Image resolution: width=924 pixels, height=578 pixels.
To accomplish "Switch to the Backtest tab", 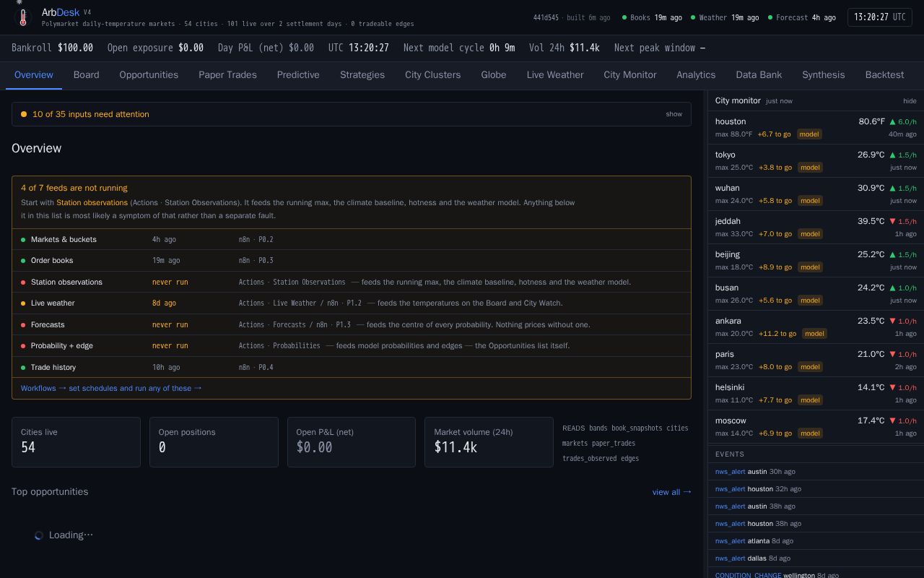I will [x=884, y=75].
